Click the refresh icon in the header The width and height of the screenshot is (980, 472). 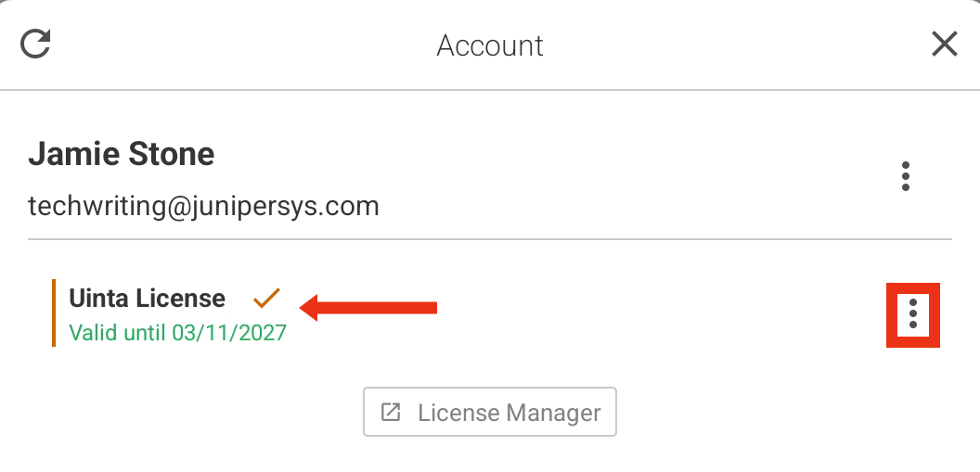pos(35,45)
